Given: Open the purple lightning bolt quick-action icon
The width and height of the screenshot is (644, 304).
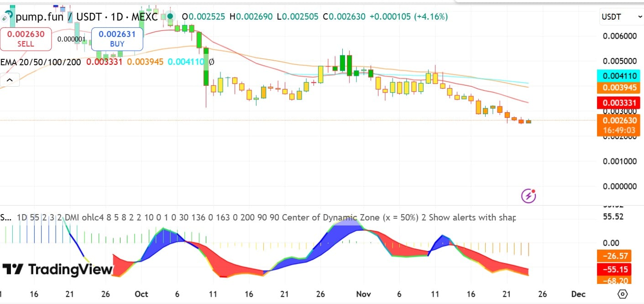Looking at the screenshot, I should pyautogui.click(x=529, y=196).
